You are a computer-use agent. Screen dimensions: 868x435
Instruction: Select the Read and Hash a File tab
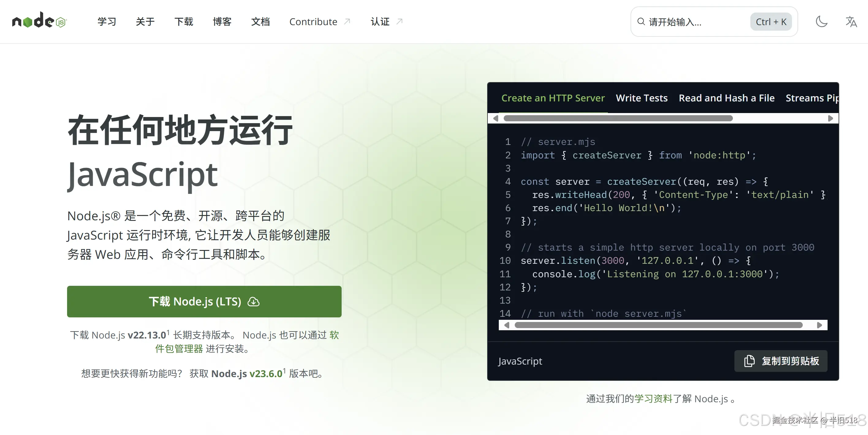[x=726, y=98]
